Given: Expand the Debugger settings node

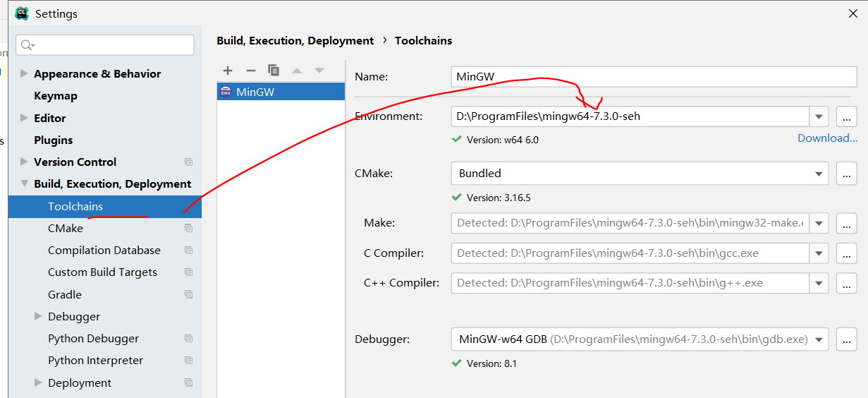Looking at the screenshot, I should click(x=38, y=316).
